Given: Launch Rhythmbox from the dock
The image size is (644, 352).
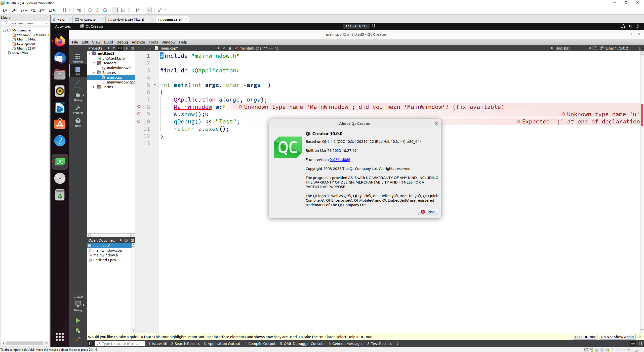Looking at the screenshot, I should tap(60, 91).
